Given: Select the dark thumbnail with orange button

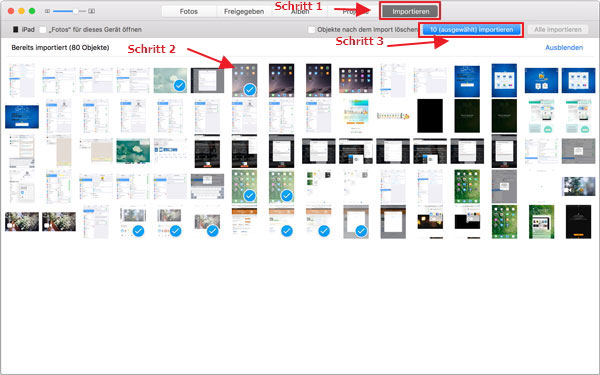Looking at the screenshot, I should (578, 222).
